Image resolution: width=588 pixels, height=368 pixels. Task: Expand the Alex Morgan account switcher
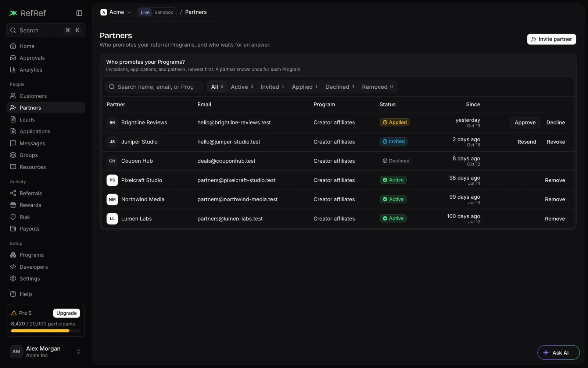coord(46,352)
